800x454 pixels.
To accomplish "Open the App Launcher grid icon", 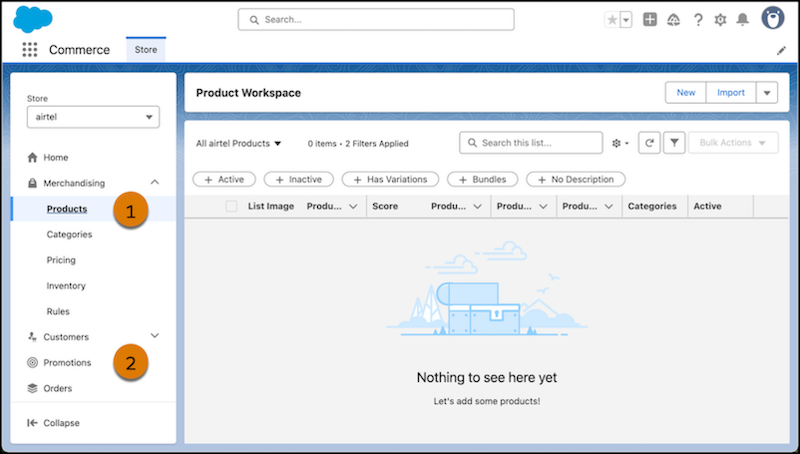I will (x=30, y=49).
